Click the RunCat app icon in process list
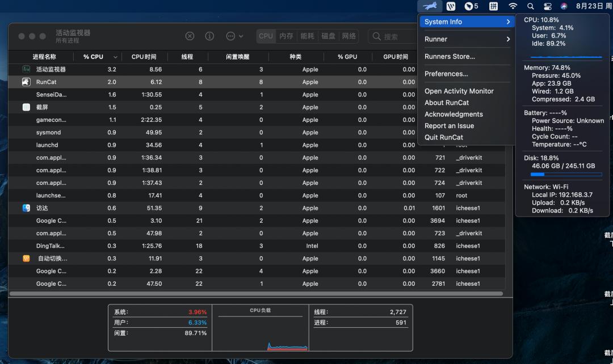613x364 pixels. point(26,82)
